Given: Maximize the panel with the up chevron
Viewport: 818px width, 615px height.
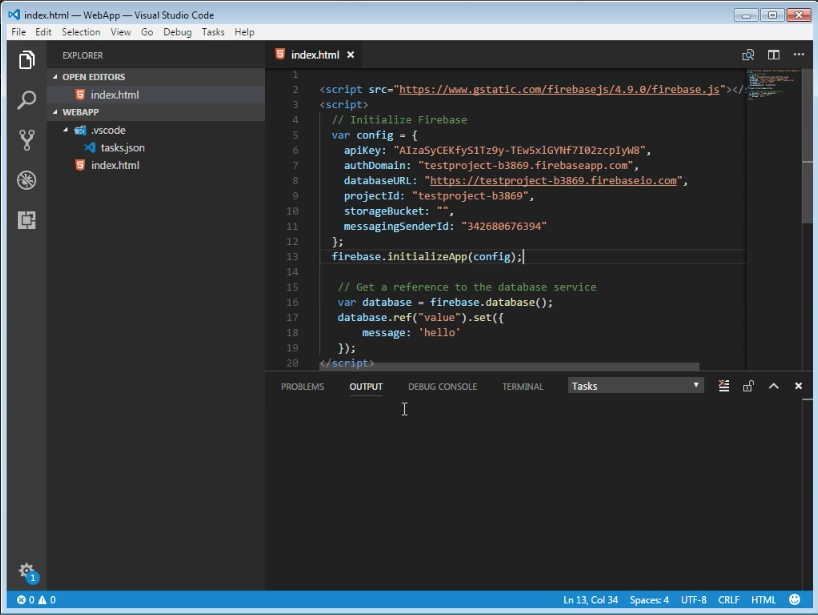Looking at the screenshot, I should (x=774, y=386).
